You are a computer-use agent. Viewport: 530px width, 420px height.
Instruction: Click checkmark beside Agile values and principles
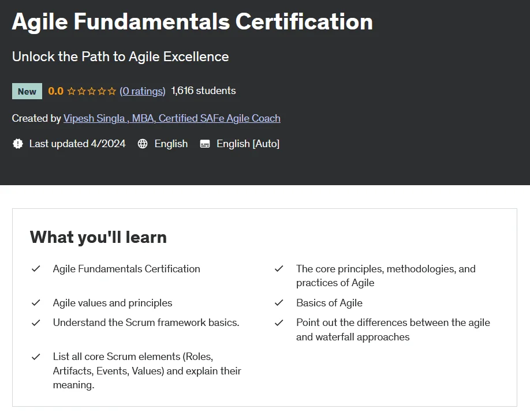(x=36, y=303)
